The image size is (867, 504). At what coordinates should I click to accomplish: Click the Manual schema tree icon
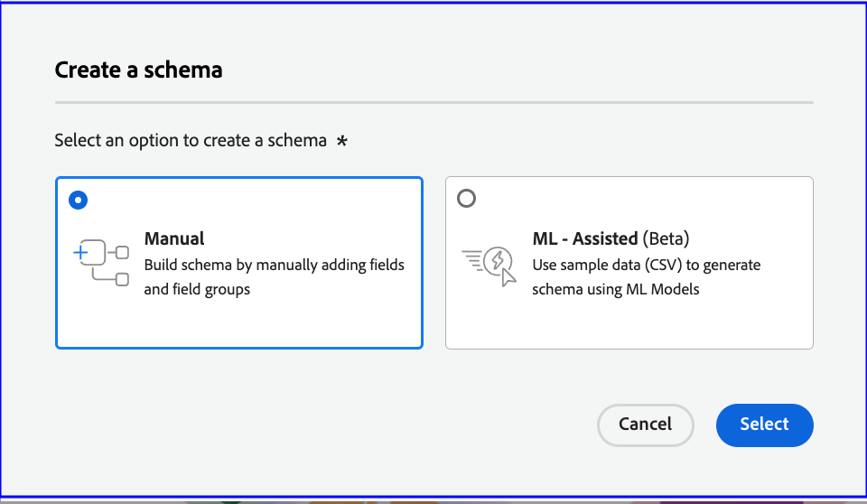pos(101,263)
